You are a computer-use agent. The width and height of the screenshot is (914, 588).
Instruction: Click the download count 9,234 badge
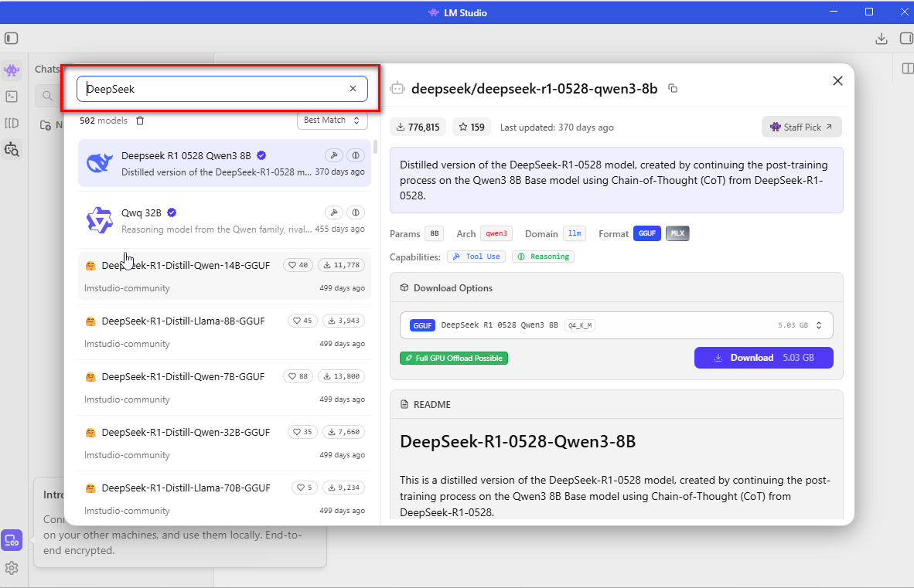tap(343, 488)
